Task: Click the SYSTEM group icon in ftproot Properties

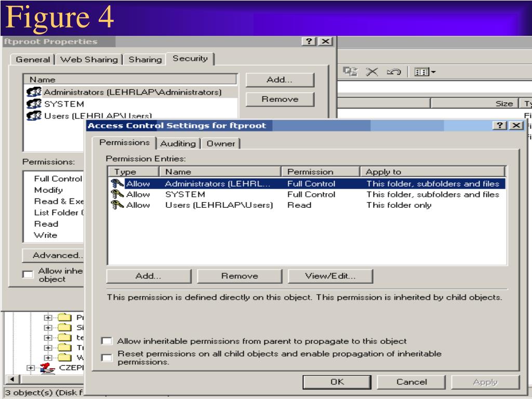Action: point(34,104)
